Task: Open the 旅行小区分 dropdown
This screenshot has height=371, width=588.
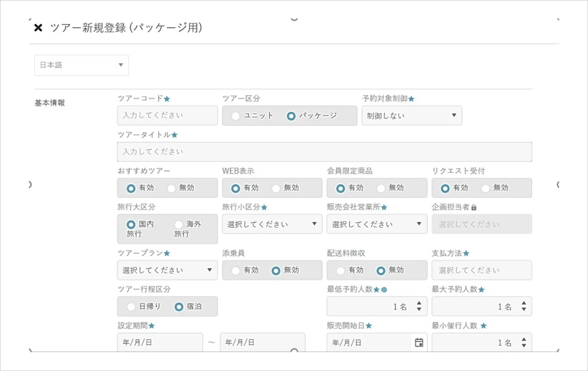Action: click(272, 224)
